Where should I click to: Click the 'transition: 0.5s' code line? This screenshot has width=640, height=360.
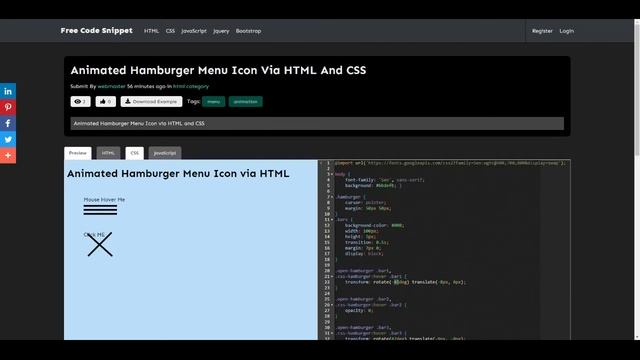[x=367, y=242]
